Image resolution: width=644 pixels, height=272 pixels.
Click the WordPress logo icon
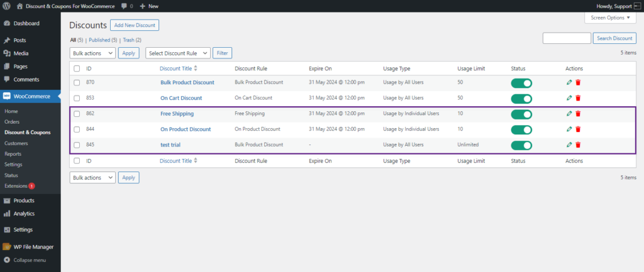point(6,6)
